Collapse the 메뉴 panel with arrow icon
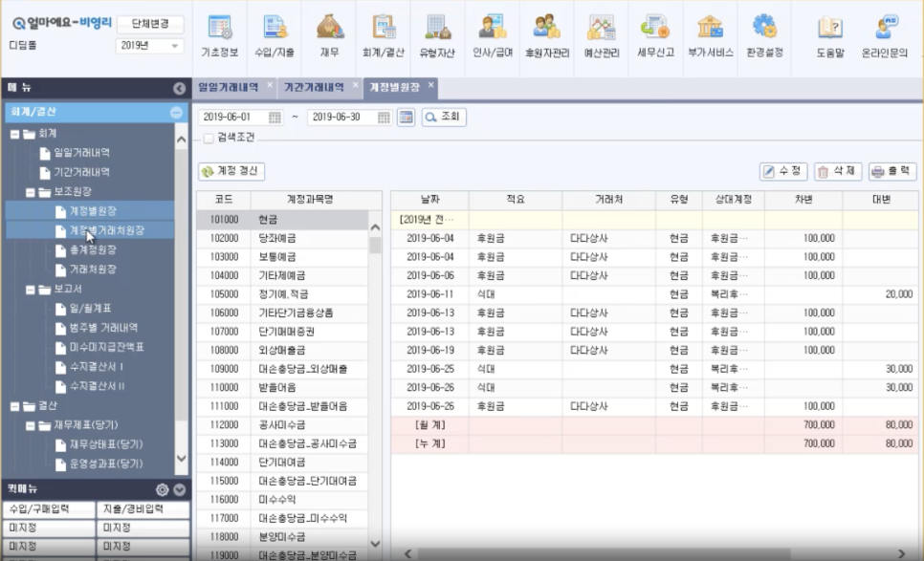 [180, 88]
